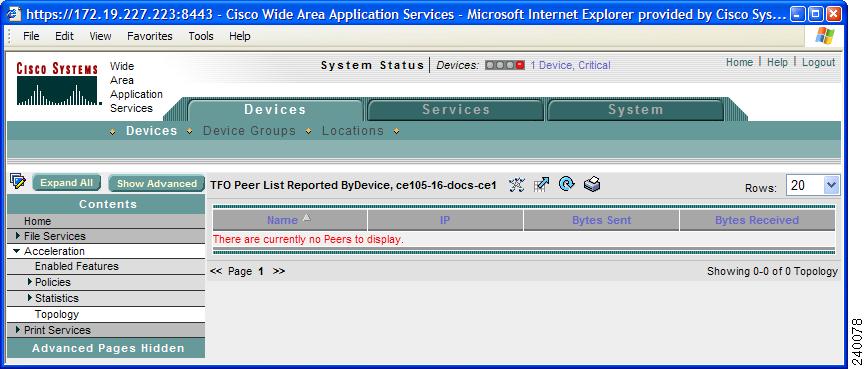Switch to the Devices main tab
The width and height of the screenshot is (865, 369).
pyautogui.click(x=275, y=110)
